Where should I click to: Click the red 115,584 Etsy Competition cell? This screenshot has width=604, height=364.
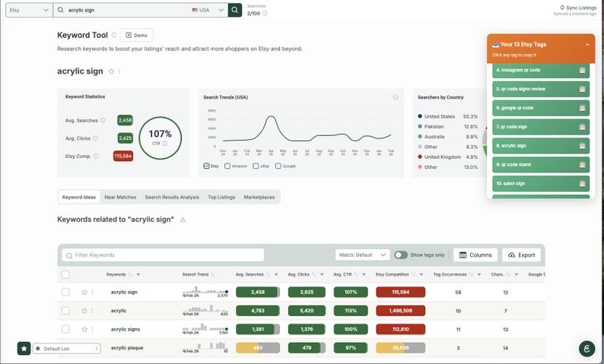pyautogui.click(x=401, y=292)
